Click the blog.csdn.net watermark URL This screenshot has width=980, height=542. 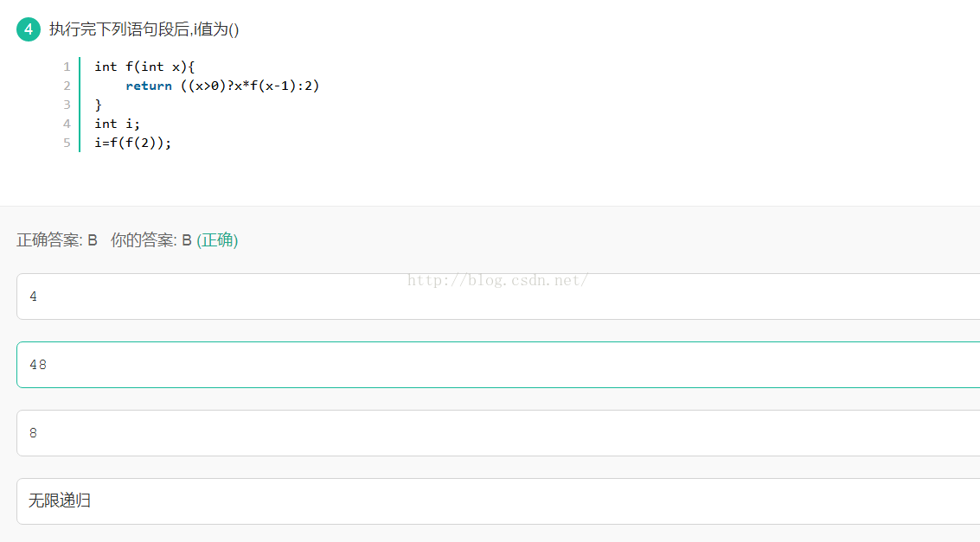tap(497, 279)
